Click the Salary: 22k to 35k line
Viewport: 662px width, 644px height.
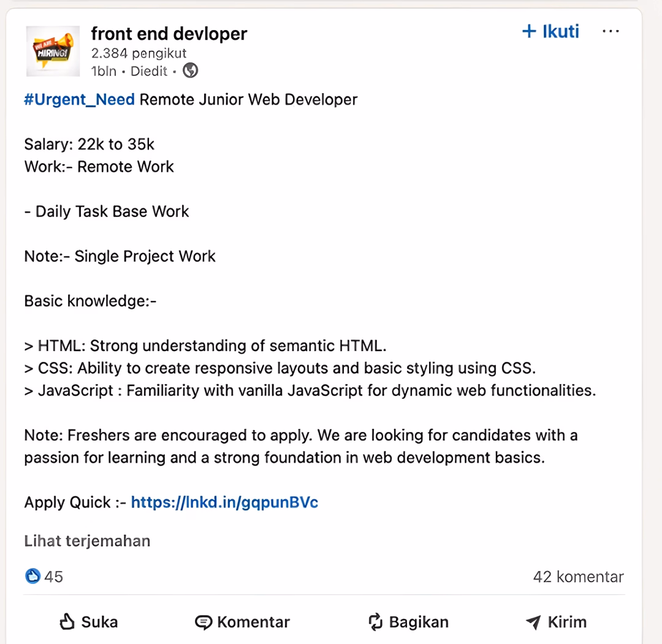[x=89, y=145]
